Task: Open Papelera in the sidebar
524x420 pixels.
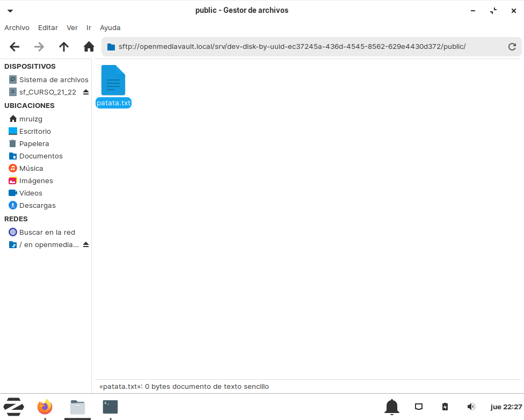Action: (34, 143)
